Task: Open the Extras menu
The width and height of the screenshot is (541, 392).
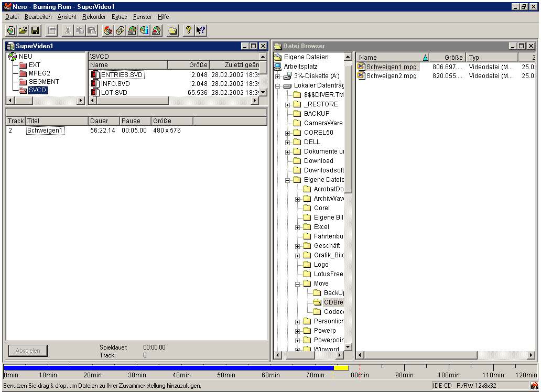Action: tap(120, 17)
